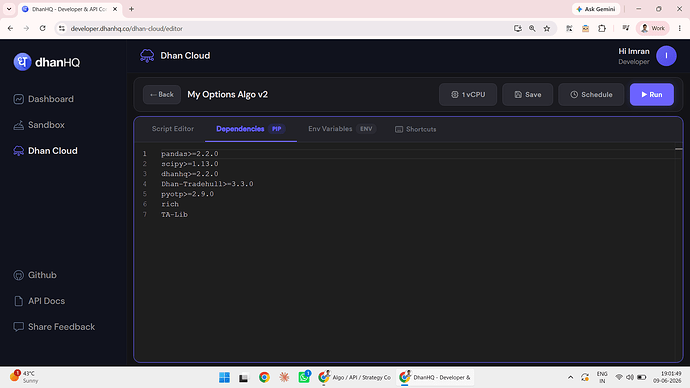Open a new browser tab
Viewport: 690px width, 388px height.
(132, 9)
